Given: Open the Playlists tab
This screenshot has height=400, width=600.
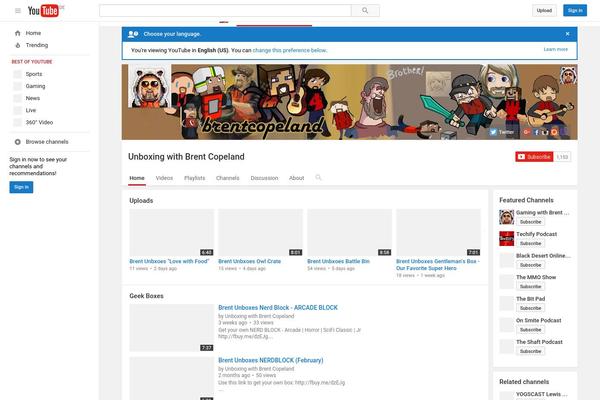Looking at the screenshot, I should coord(194,178).
